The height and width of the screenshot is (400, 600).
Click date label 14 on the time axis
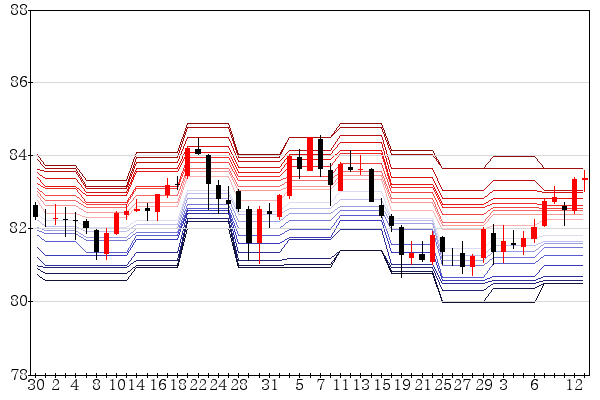[136, 385]
